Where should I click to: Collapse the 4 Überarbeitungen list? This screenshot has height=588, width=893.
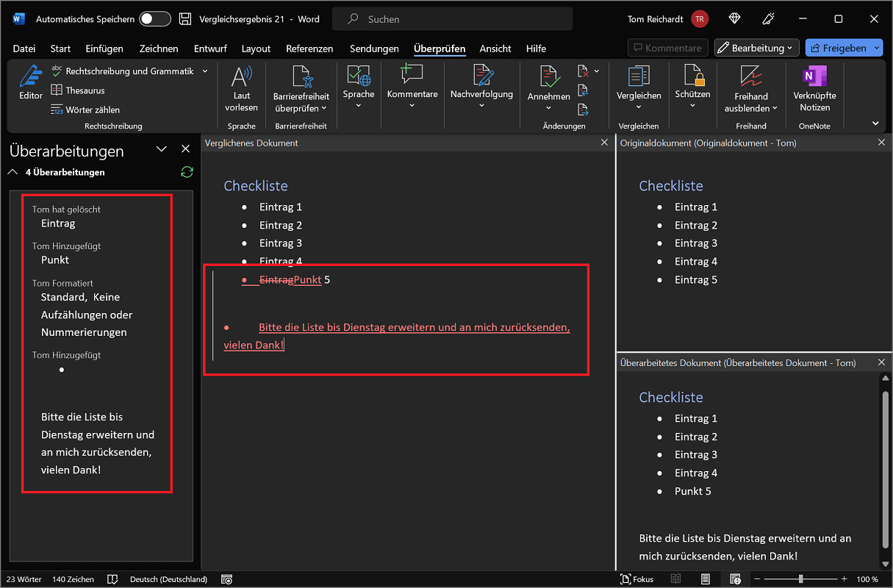[x=12, y=172]
